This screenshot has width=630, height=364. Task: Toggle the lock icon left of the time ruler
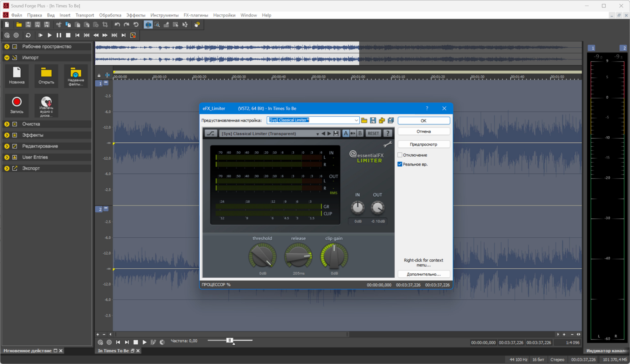(x=99, y=75)
